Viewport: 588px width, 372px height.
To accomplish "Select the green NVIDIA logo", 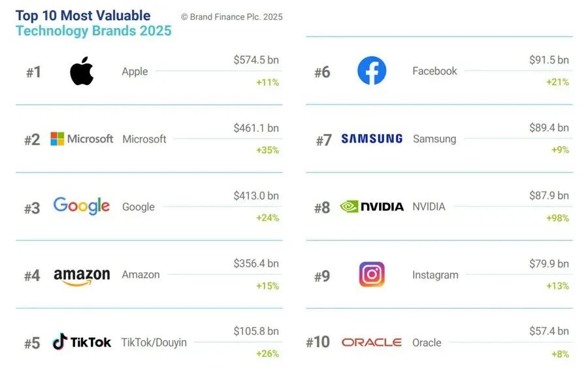I will (372, 206).
